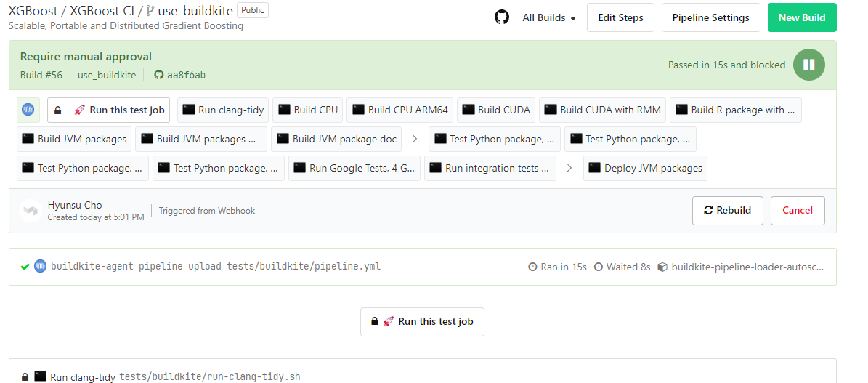Click the green checkmark on pipeline upload job
This screenshot has width=868, height=383.
25,267
